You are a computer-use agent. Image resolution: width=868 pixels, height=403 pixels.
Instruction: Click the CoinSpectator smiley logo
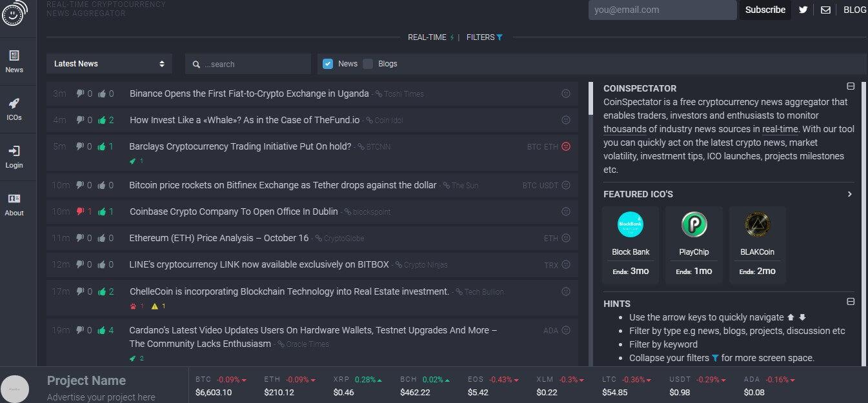(14, 13)
